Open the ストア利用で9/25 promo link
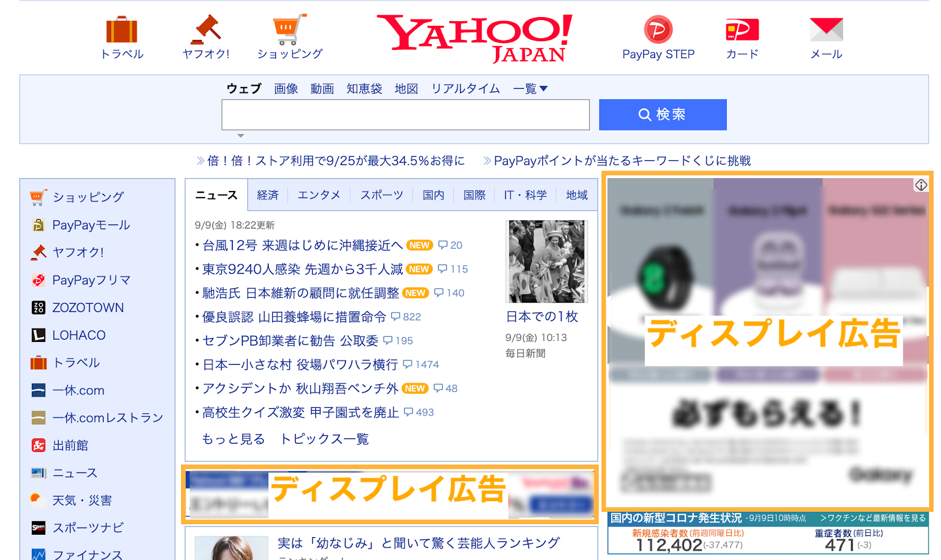 [336, 161]
